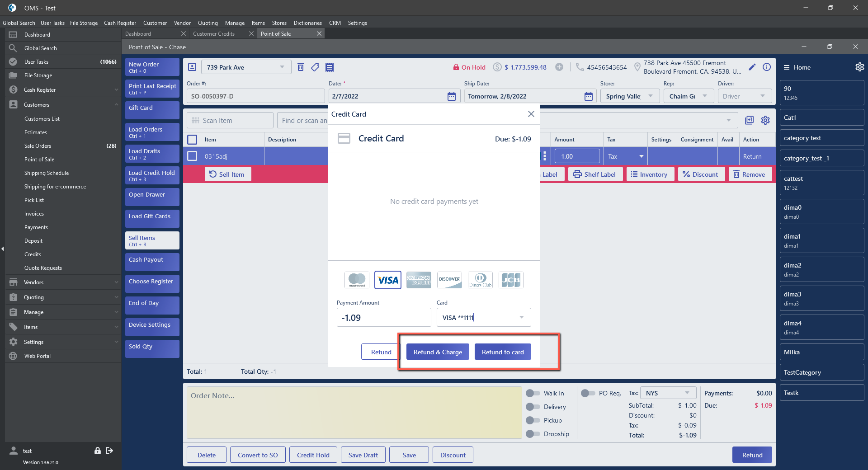Click the Order Note text area
The width and height of the screenshot is (868, 470).
point(354,413)
